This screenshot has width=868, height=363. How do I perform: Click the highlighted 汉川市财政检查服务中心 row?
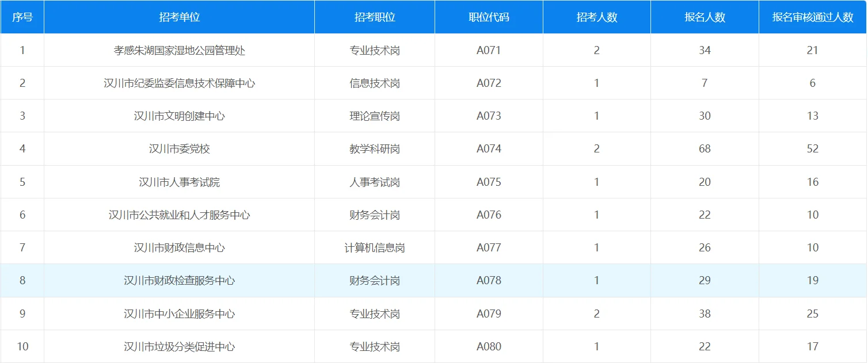(180, 281)
